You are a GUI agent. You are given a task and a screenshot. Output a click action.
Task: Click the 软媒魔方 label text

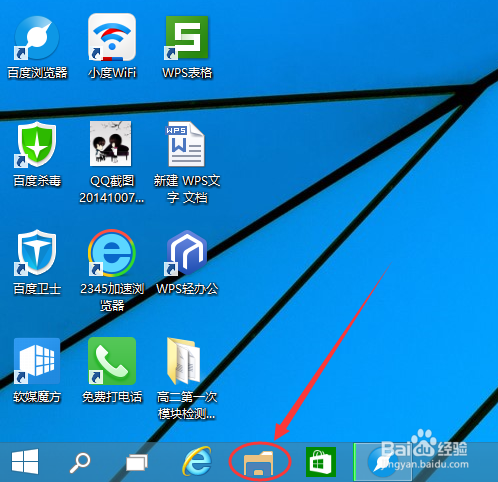point(37,397)
